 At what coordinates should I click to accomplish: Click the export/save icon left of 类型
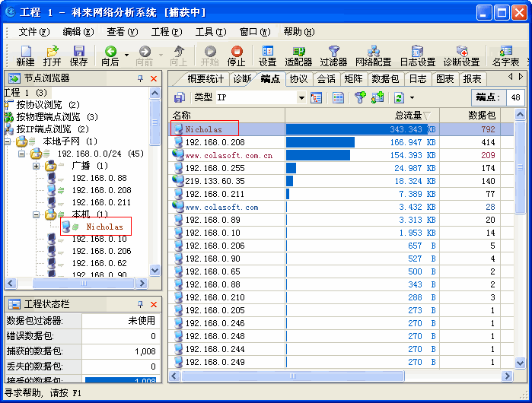point(180,97)
